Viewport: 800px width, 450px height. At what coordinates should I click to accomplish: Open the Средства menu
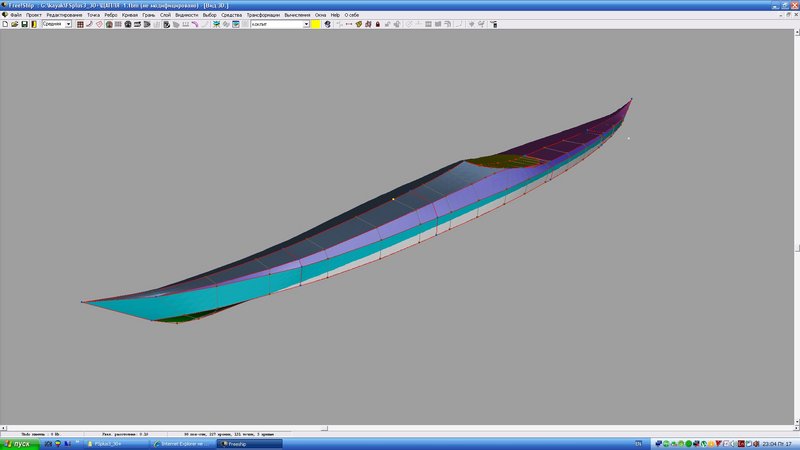coord(232,15)
